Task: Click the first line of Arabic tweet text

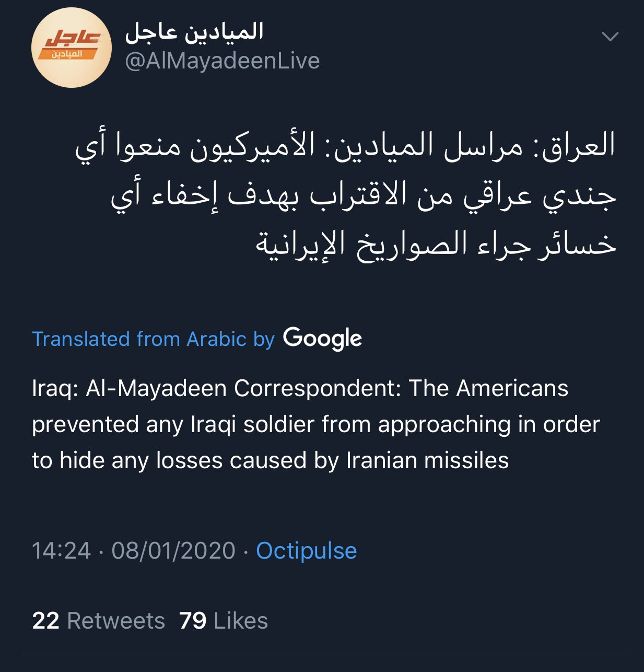Action: (345, 145)
